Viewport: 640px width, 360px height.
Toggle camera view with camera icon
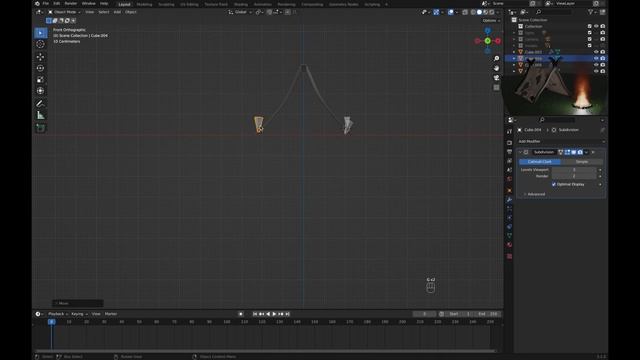pos(496,78)
